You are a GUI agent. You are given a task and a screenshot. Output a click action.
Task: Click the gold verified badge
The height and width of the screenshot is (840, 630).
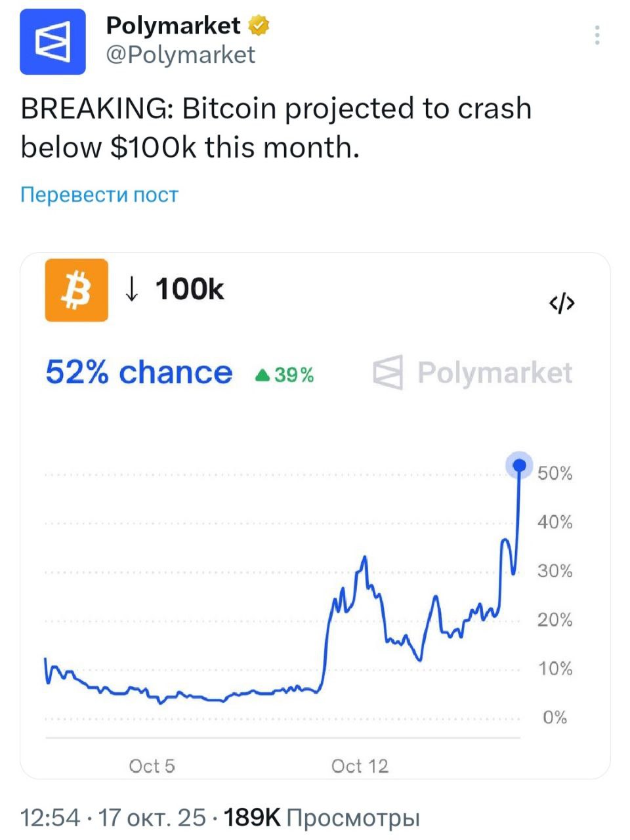click(259, 26)
